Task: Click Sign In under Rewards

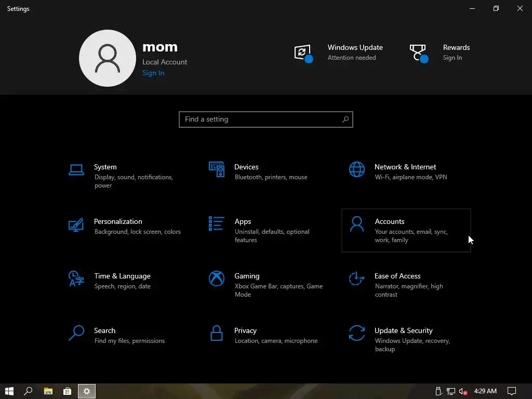Action: tap(453, 58)
